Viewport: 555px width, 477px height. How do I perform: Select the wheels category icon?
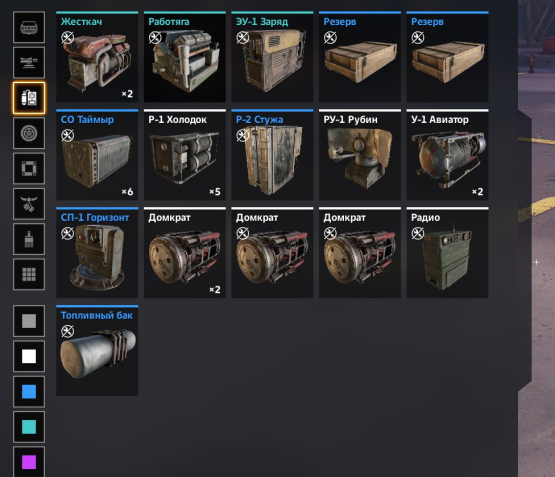click(x=29, y=133)
